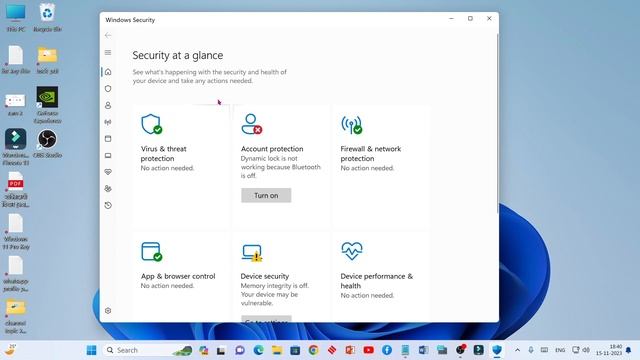Go back with the back arrow

point(108,36)
